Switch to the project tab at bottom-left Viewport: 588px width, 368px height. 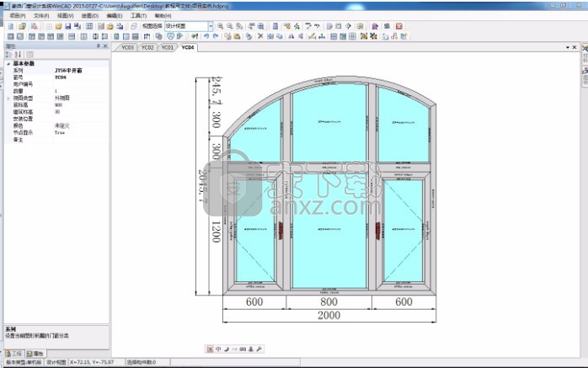point(13,354)
